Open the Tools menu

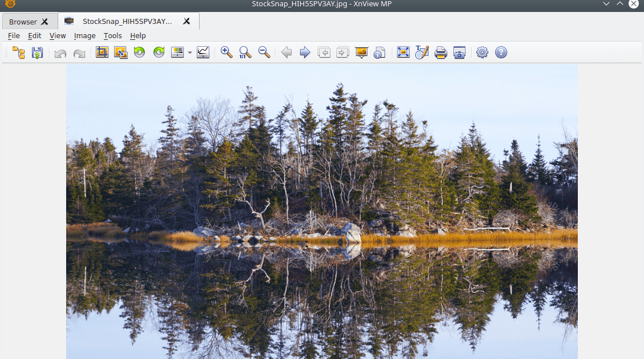(x=112, y=36)
